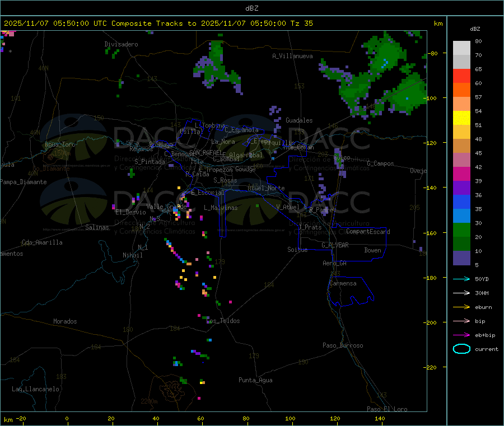Click the timestamp Composite Tracks header text
Image resolution: width=504 pixels, height=426 pixels.
pyautogui.click(x=158, y=24)
